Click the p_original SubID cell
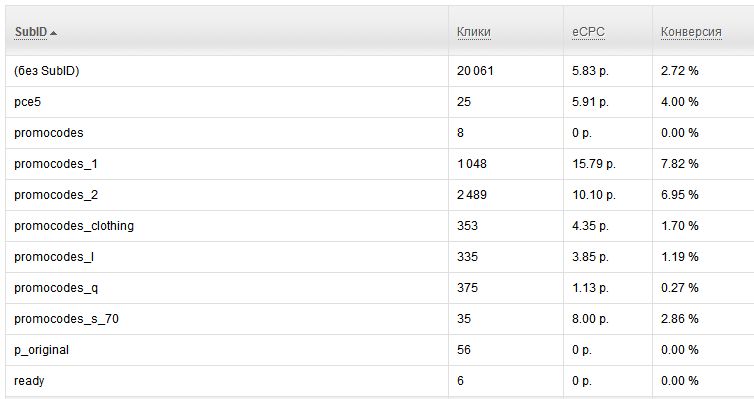This screenshot has width=754, height=399. (x=227, y=350)
